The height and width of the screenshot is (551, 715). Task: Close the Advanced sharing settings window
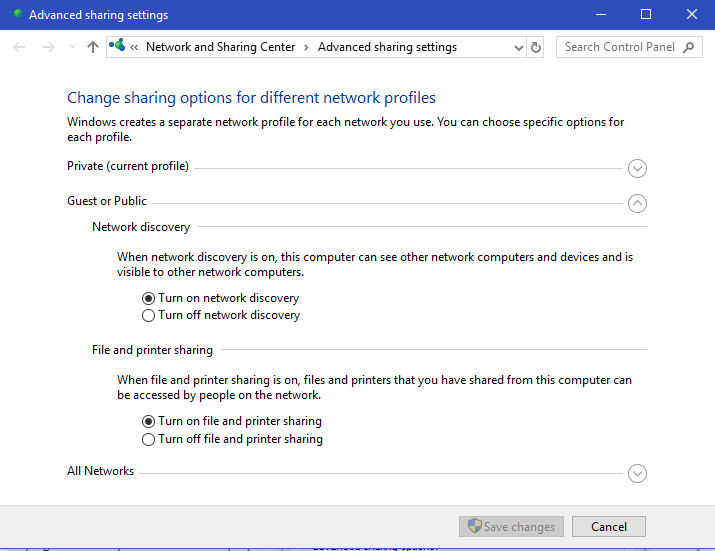point(692,15)
